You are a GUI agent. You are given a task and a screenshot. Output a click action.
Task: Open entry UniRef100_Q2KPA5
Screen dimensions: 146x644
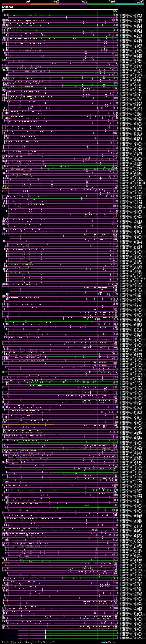(x=131, y=55)
